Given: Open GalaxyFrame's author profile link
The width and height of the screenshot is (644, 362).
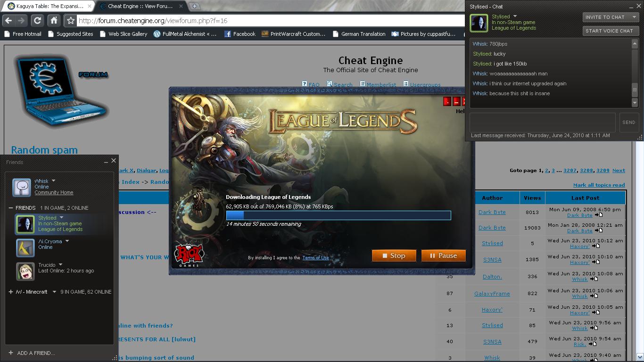Looking at the screenshot, I should (x=492, y=294).
